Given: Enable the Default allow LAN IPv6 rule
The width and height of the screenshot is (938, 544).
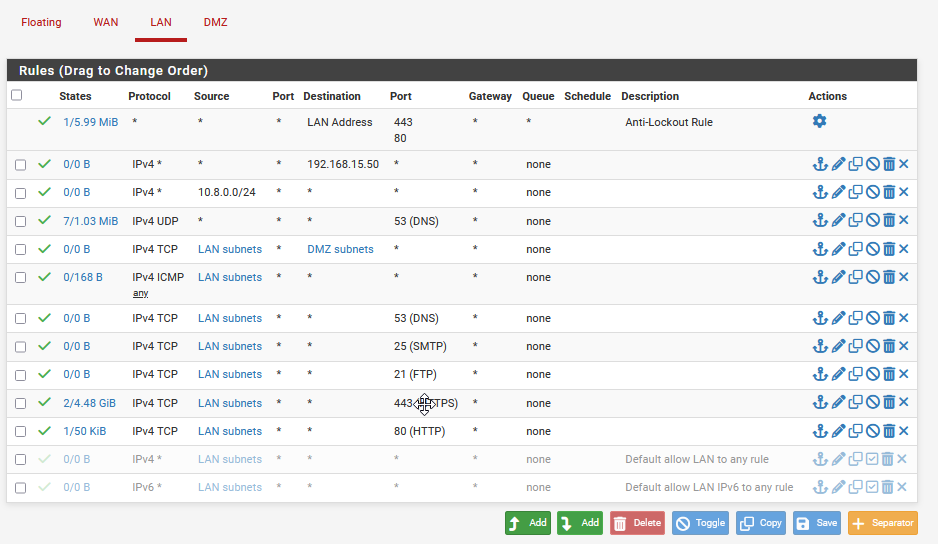Looking at the screenshot, I should pos(872,487).
